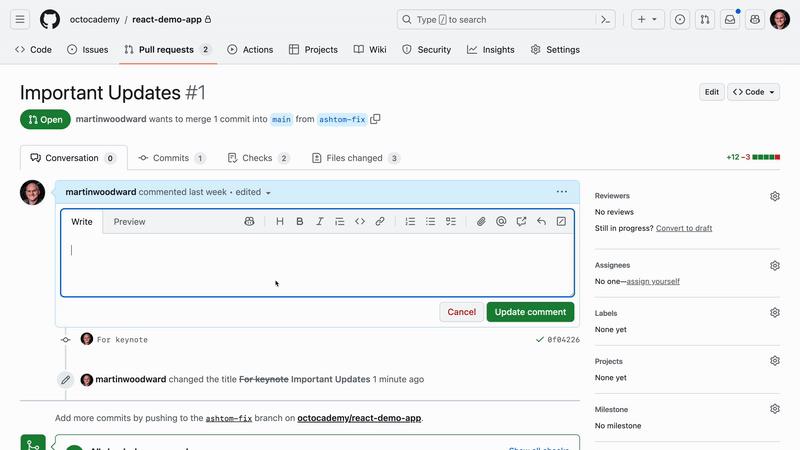This screenshot has width=800, height=450.
Task: Expand the edited history dropdown
Action: [253, 192]
